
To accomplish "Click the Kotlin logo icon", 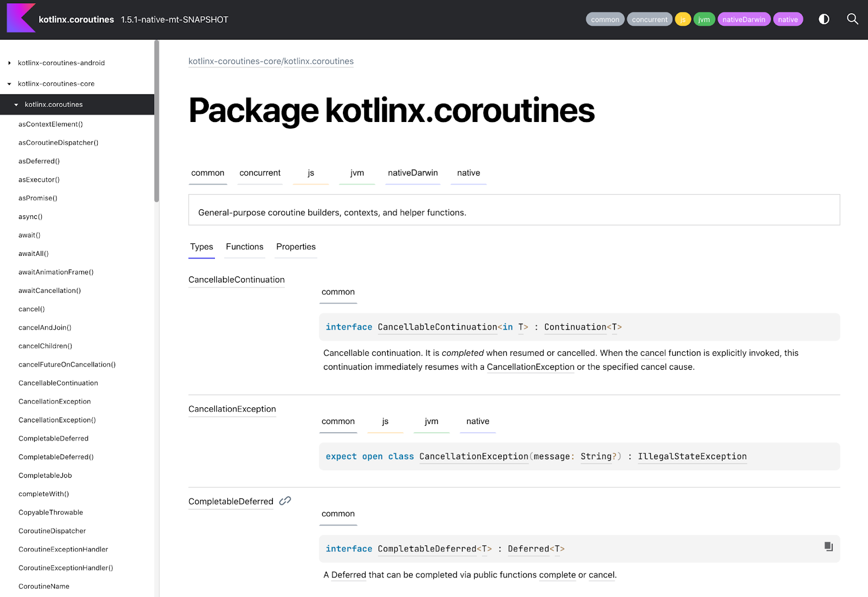I will [x=21, y=18].
